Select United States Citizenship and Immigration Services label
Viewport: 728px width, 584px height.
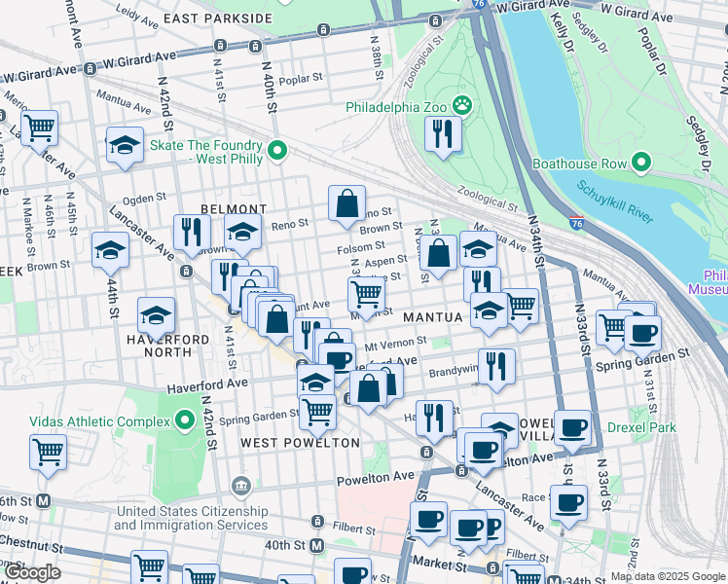pos(192,518)
